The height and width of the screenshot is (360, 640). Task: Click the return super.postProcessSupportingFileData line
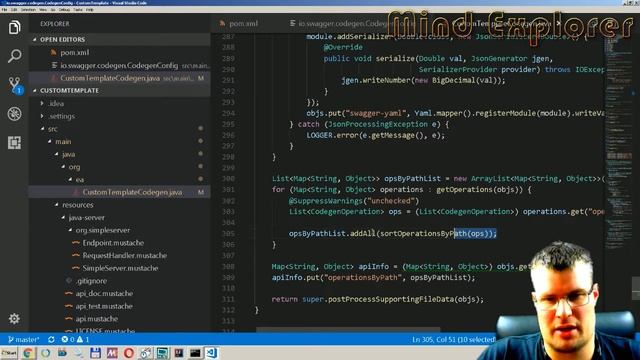pos(378,299)
